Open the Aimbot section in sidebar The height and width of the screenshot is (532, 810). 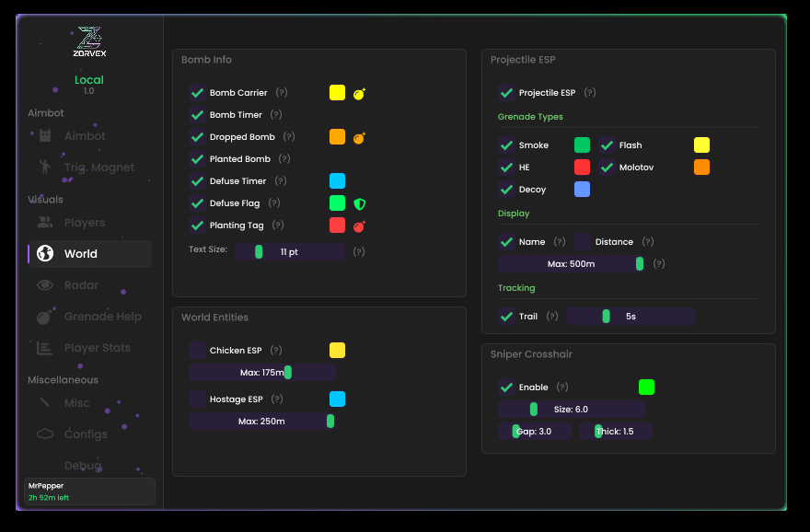[85, 136]
